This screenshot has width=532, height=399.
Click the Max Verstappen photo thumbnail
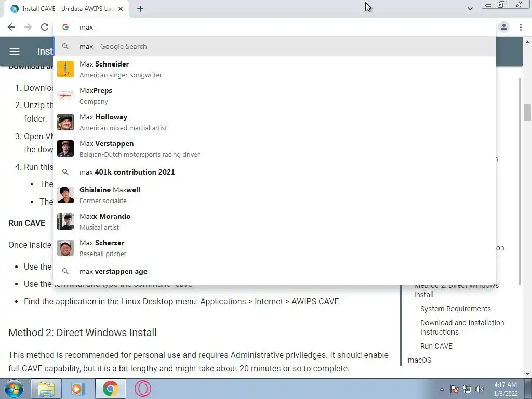(65, 149)
